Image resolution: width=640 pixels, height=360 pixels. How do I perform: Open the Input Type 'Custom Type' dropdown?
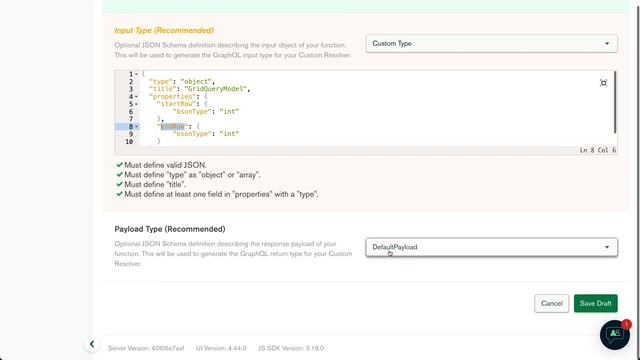coord(491,43)
